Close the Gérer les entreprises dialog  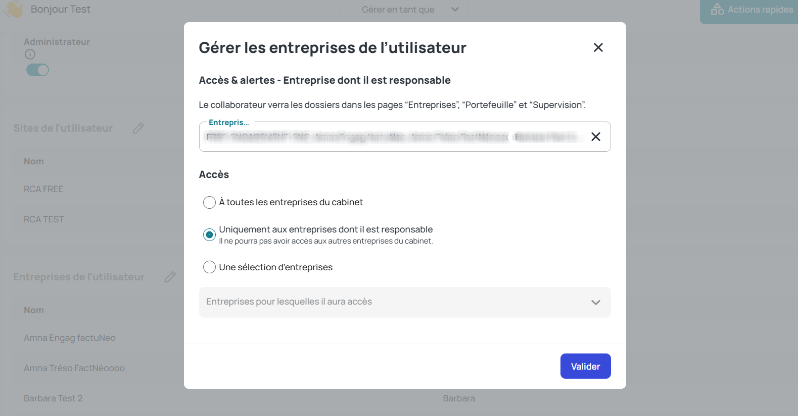598,47
